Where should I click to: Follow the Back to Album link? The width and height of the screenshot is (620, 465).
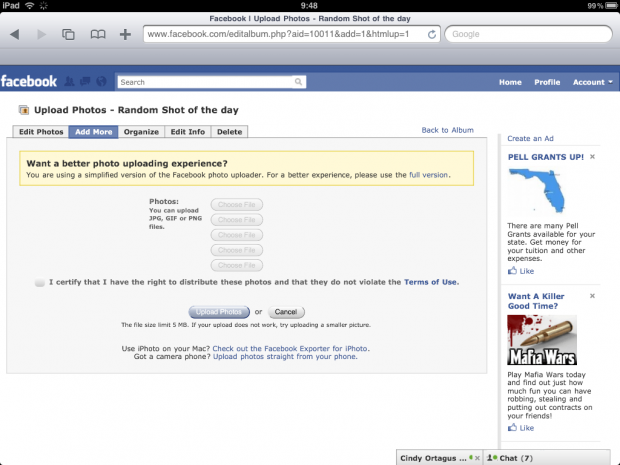pyautogui.click(x=447, y=130)
